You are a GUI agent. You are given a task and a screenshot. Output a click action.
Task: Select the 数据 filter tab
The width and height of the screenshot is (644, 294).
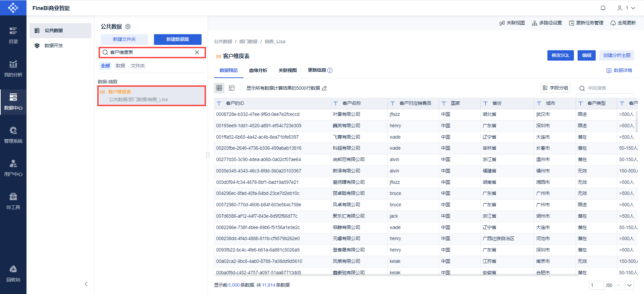pos(120,66)
